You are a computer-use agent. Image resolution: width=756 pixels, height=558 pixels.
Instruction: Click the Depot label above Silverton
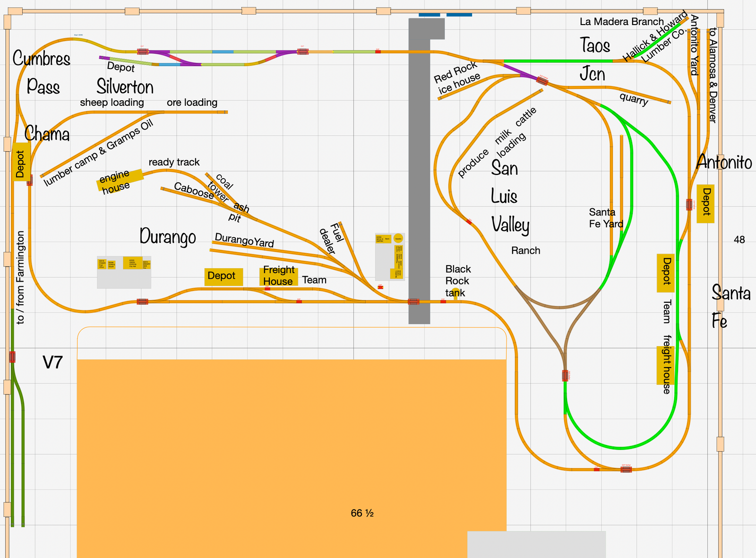point(121,67)
